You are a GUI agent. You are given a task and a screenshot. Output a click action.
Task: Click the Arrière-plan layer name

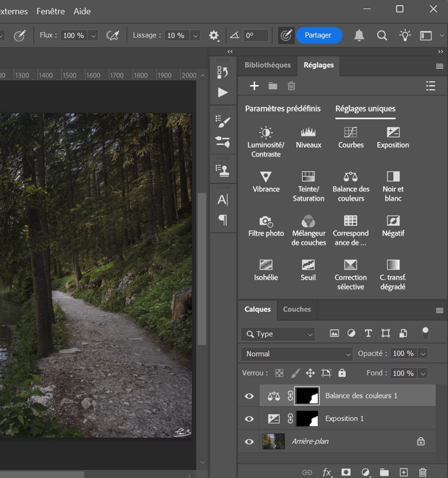pyautogui.click(x=310, y=441)
